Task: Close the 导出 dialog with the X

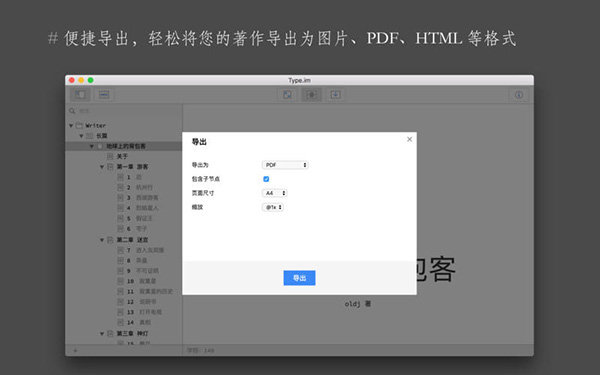Action: [409, 139]
